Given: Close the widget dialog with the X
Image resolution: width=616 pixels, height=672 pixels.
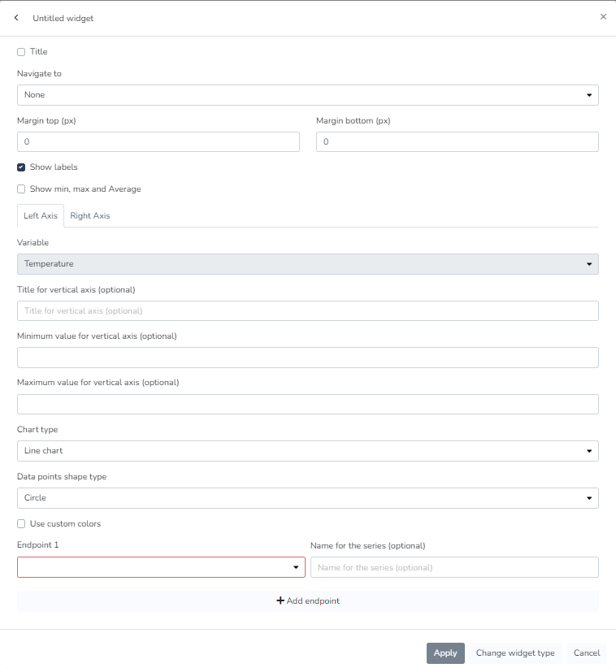Looking at the screenshot, I should point(603,17).
